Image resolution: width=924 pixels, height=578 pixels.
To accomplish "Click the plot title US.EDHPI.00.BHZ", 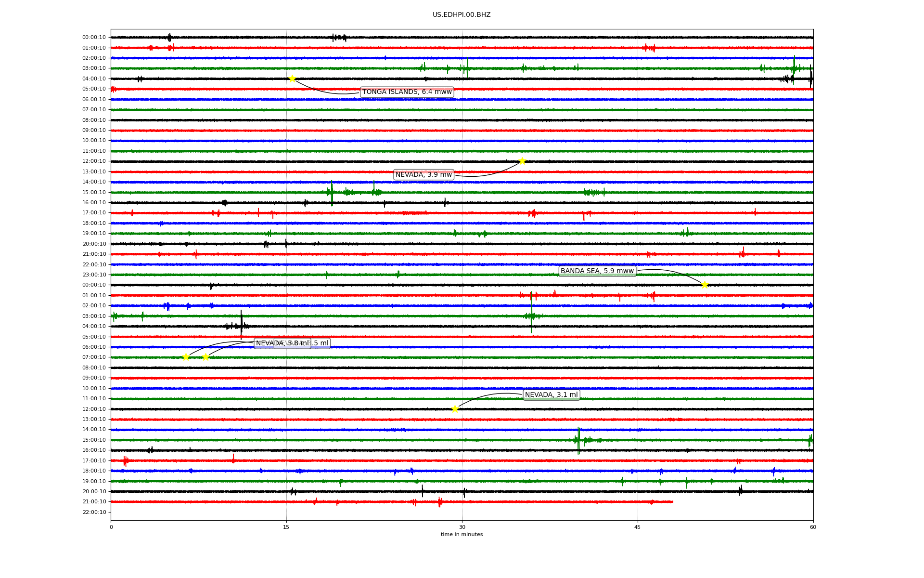I will coord(462,15).
